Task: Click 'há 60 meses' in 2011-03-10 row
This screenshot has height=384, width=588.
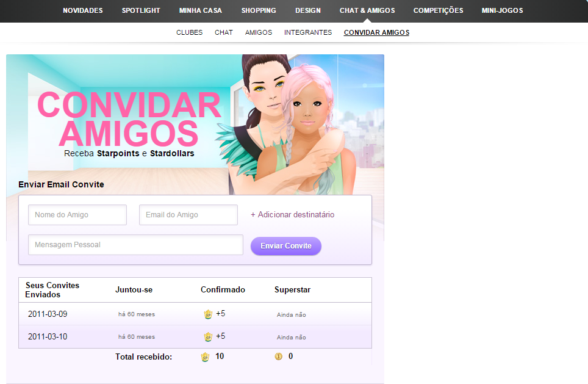Action: click(x=137, y=337)
